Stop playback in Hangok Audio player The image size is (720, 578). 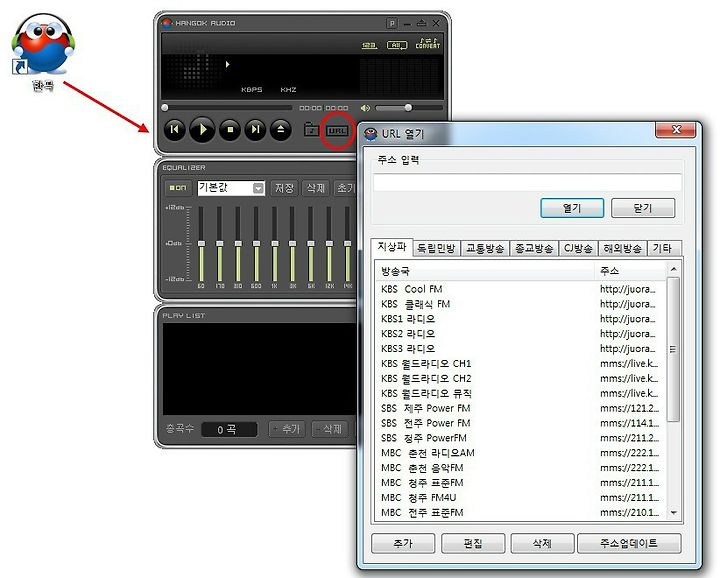[x=231, y=130]
